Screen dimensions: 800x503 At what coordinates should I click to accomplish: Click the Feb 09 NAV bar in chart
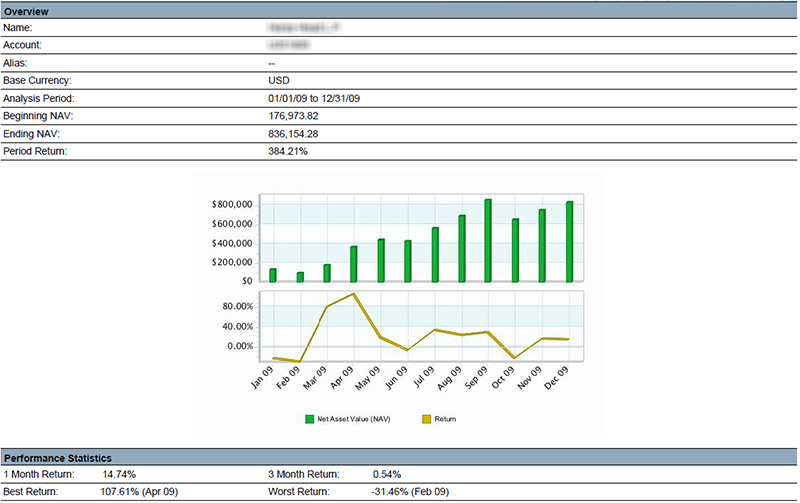[x=300, y=277]
